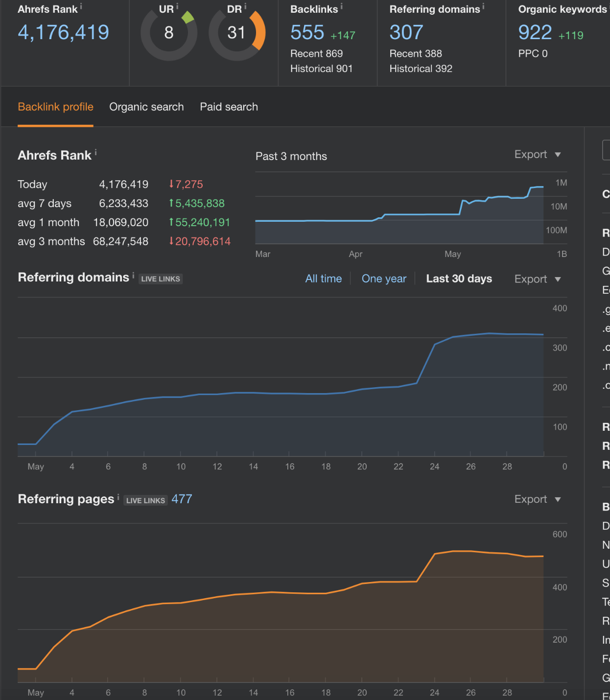This screenshot has width=610, height=700.
Task: Click info icon next to Referring pages heading
Action: pos(118,497)
